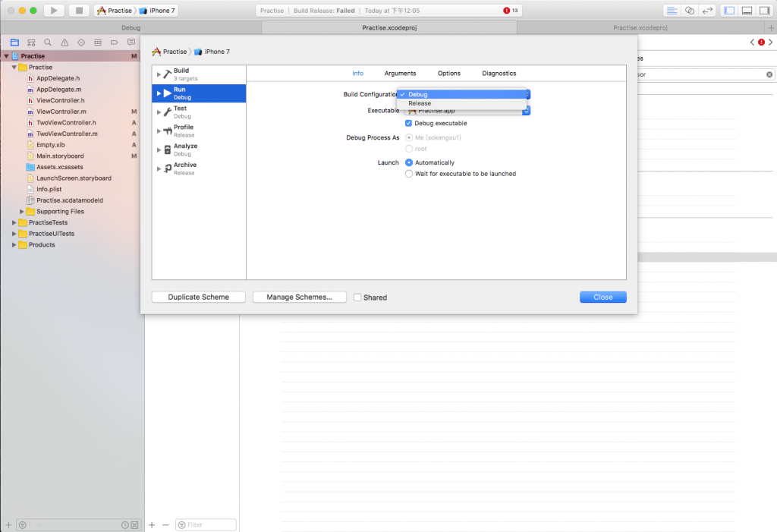Select Me (sokengou1) debug process option
Image resolution: width=777 pixels, height=532 pixels.
(x=409, y=137)
